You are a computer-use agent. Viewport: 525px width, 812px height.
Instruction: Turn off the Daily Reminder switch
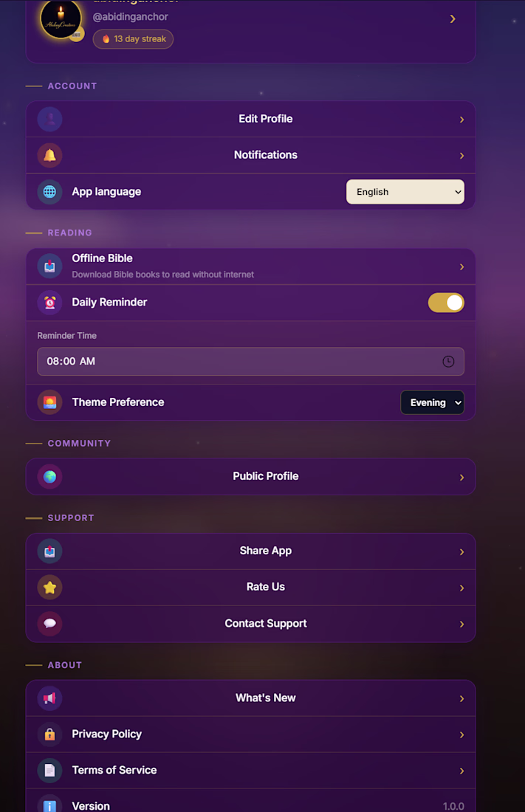[x=446, y=303]
